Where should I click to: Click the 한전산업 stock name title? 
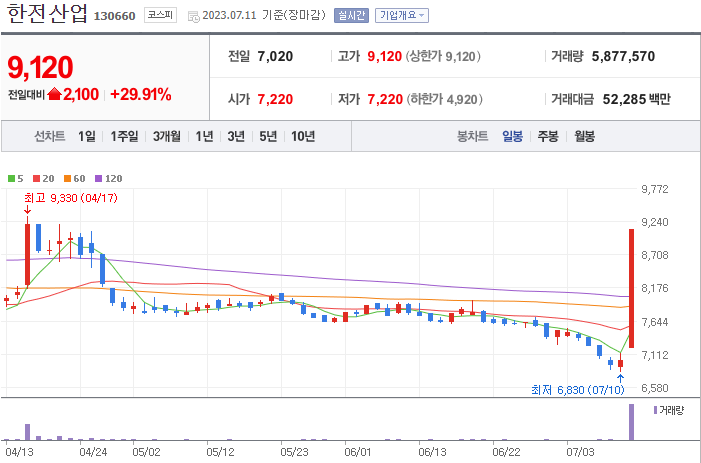46,15
